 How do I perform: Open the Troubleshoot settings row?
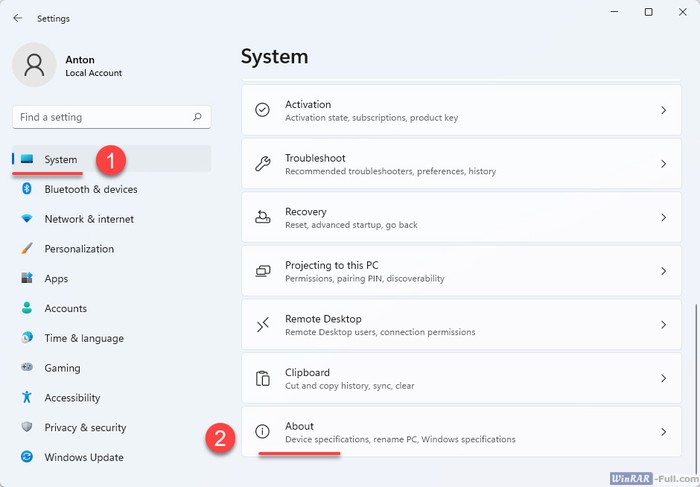460,164
